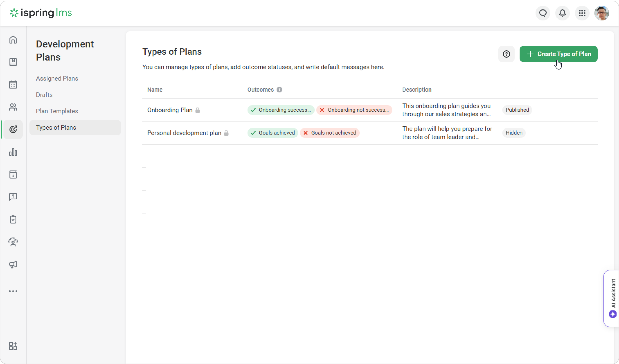Open the Onboarding Plan row
The width and height of the screenshot is (619, 364).
tap(170, 110)
